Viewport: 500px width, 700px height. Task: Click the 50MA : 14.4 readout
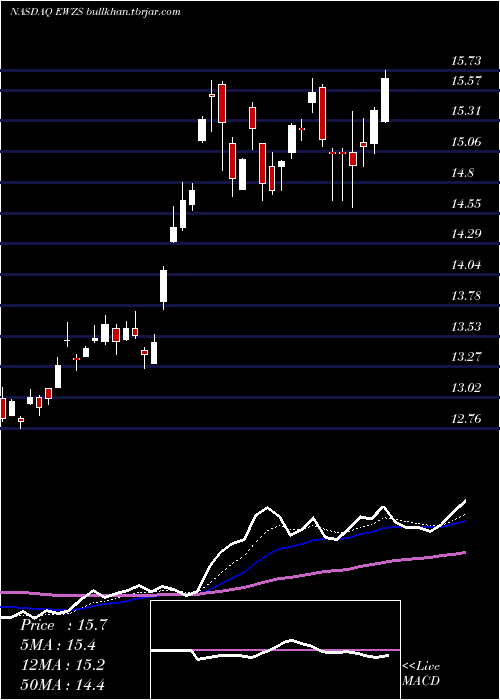(62, 684)
